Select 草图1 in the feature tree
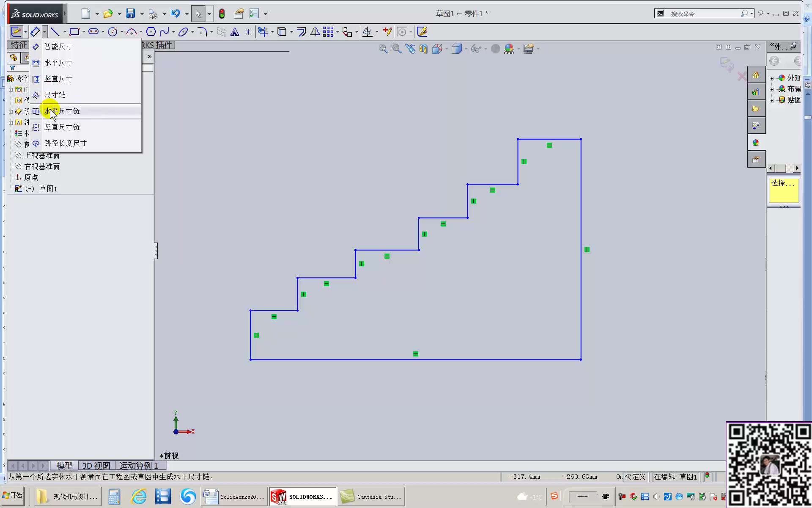 pos(48,188)
